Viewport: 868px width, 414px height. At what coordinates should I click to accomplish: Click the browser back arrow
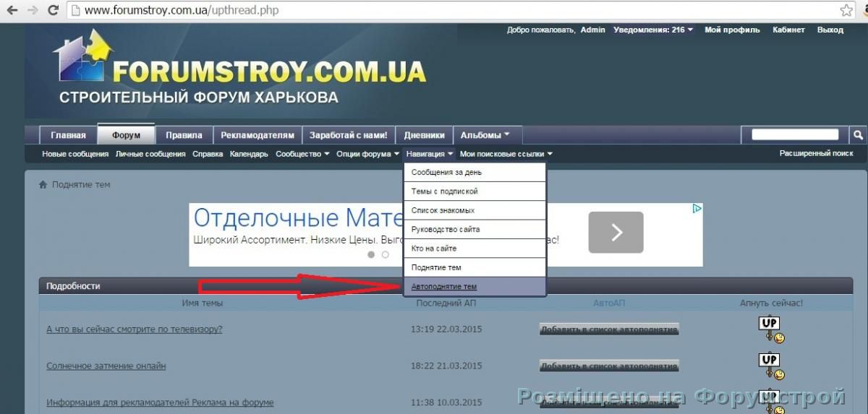click(12, 11)
